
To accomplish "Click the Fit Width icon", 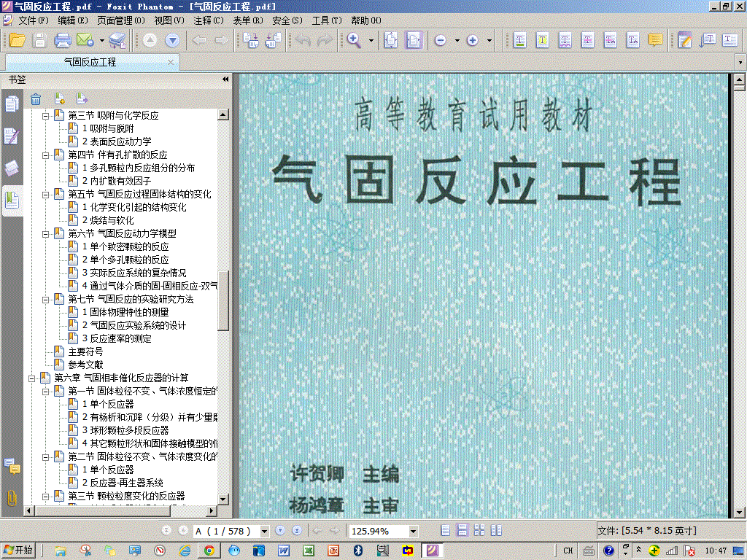I will (x=414, y=41).
